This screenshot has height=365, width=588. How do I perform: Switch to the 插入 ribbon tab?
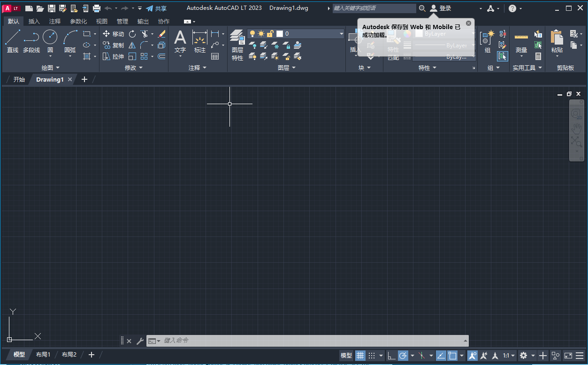click(x=33, y=21)
